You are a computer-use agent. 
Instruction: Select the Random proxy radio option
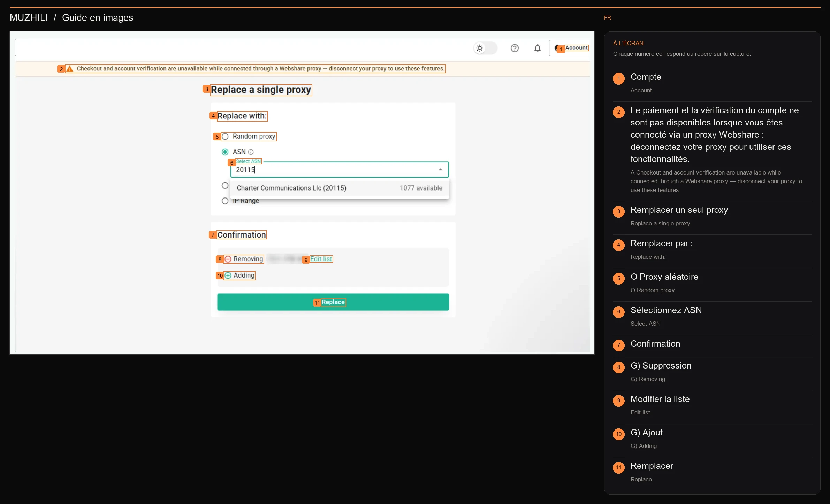pyautogui.click(x=225, y=137)
